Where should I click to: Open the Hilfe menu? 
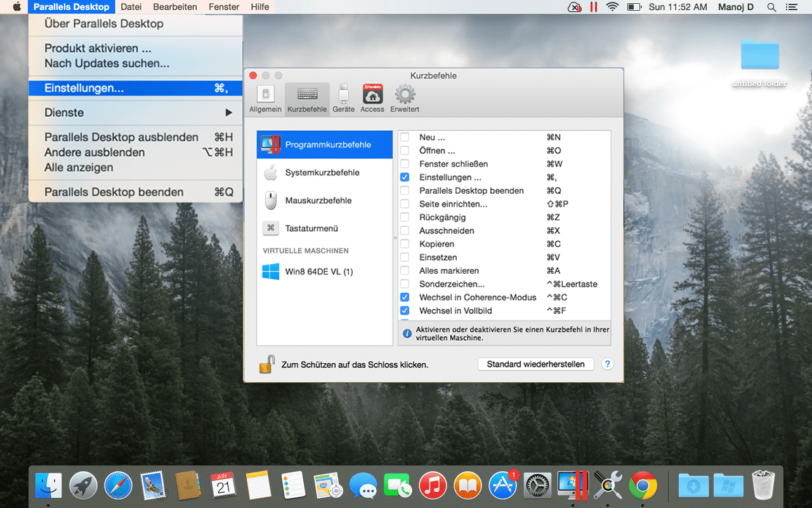(259, 7)
